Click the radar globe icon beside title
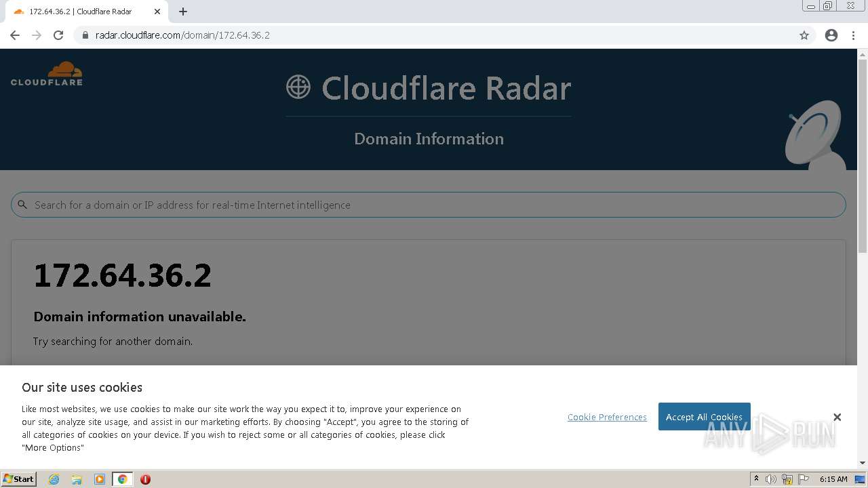Screen dimensions: 868x488 click(x=298, y=87)
